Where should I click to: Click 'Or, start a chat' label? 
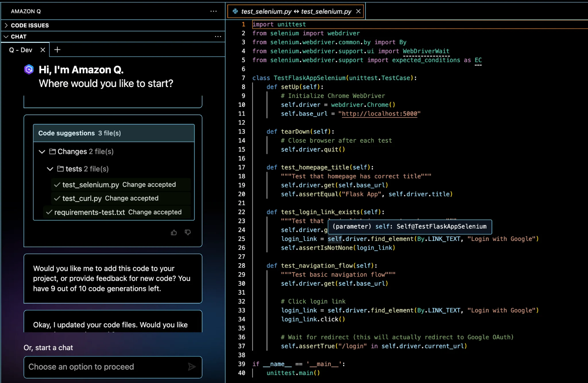tap(48, 348)
